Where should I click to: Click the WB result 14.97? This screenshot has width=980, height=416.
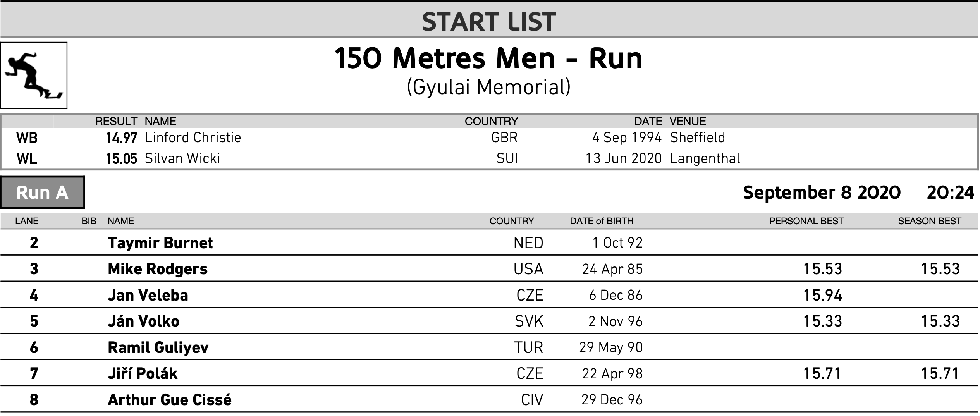coord(122,138)
